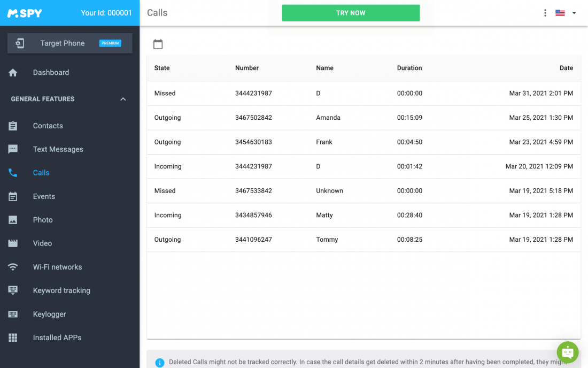Image resolution: width=588 pixels, height=368 pixels.
Task: Click Tommy in the Name column
Action: tap(327, 239)
